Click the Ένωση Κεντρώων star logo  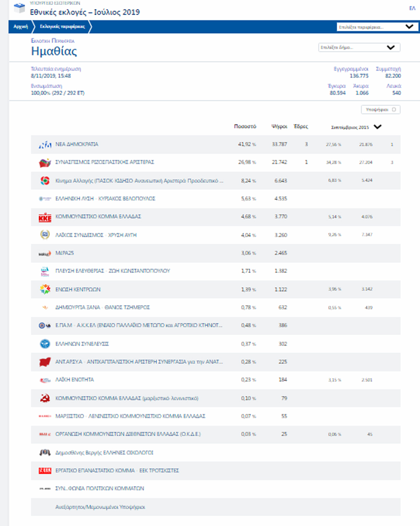pyautogui.click(x=45, y=289)
